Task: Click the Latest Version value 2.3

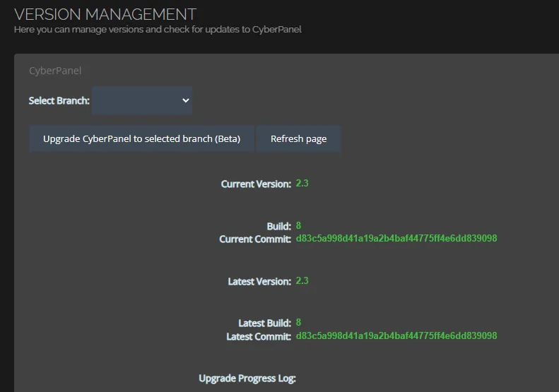Action: tap(302, 281)
